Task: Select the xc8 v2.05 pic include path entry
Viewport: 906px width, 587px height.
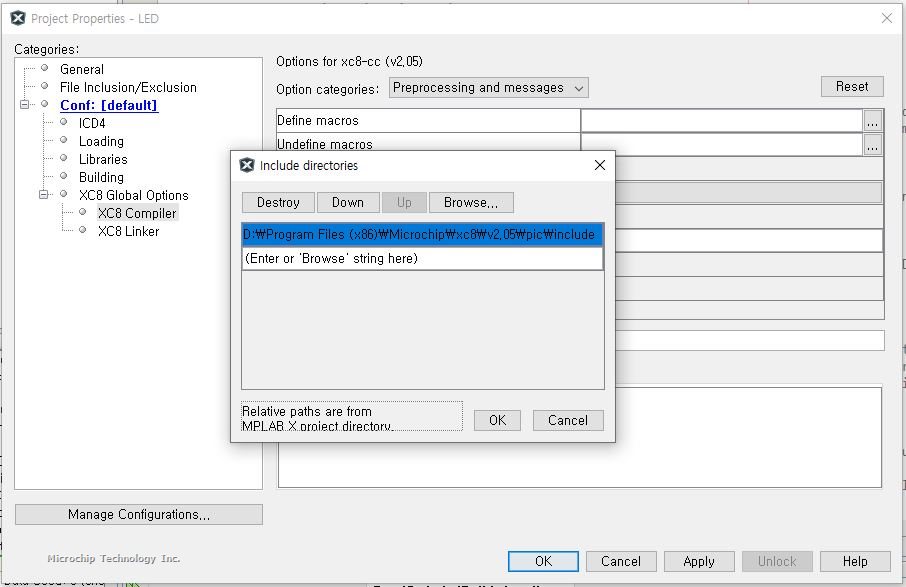Action: (x=422, y=234)
